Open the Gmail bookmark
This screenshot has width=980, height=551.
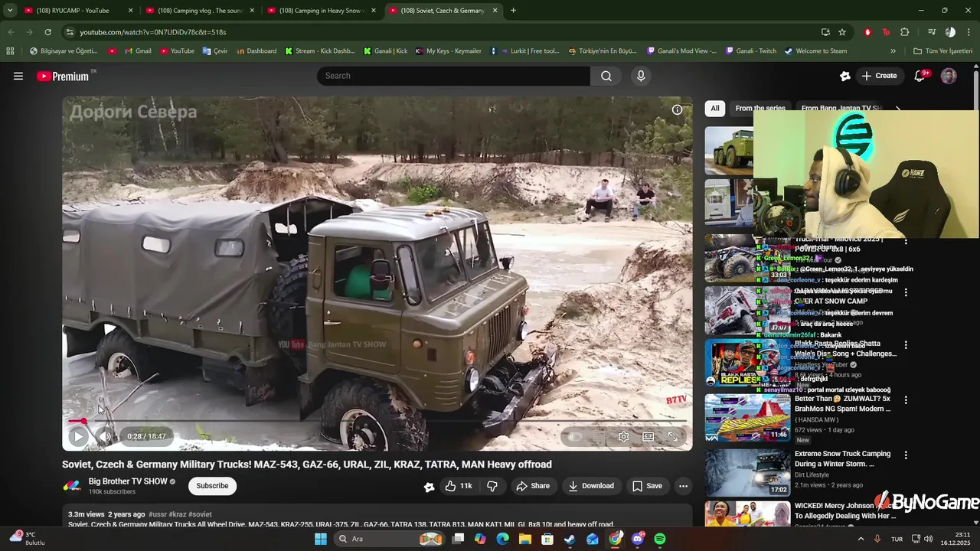pos(136,51)
